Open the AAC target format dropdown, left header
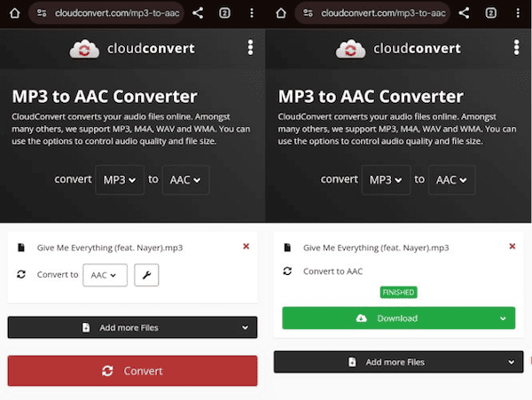Image resolution: width=532 pixels, height=400 pixels. 185,180
